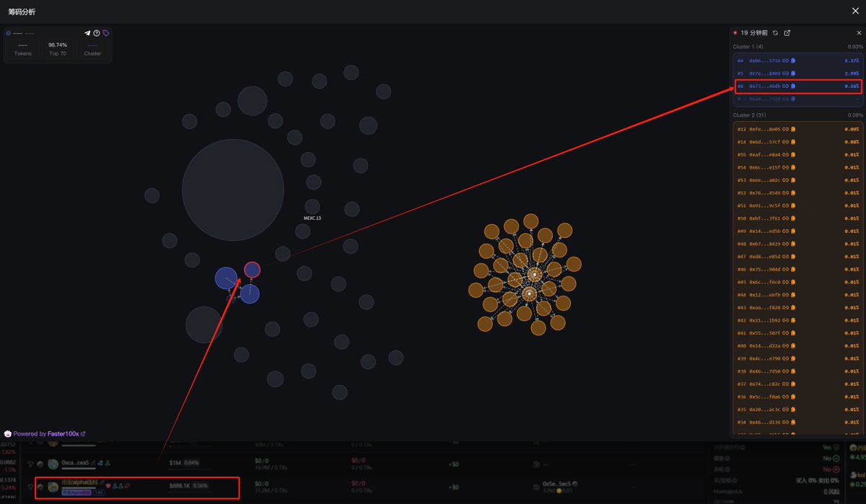Click $698.1K 0.56% holding value
Screen dimensions: 866x504
188,485
